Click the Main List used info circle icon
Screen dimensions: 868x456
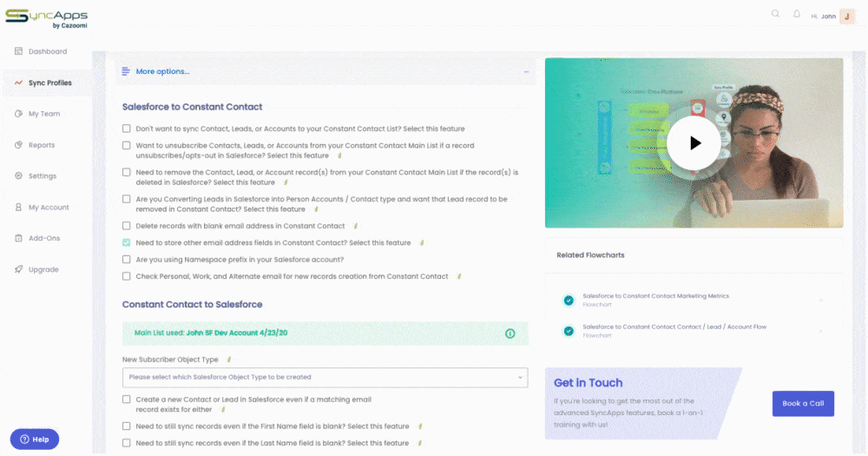[510, 334]
